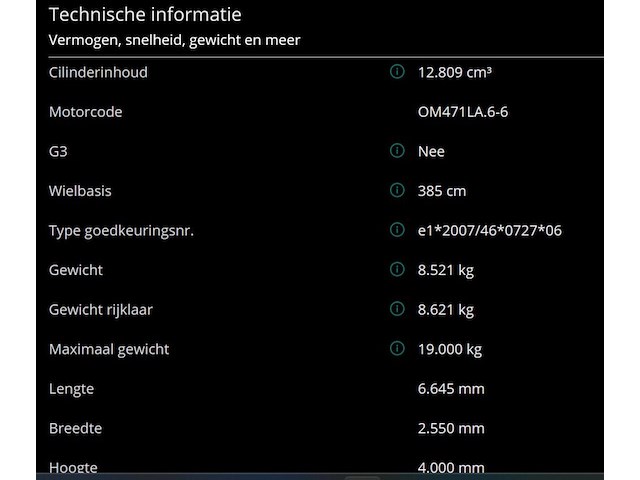This screenshot has height=480, width=640.
Task: Select length value 6.645 mm
Action: tap(451, 389)
